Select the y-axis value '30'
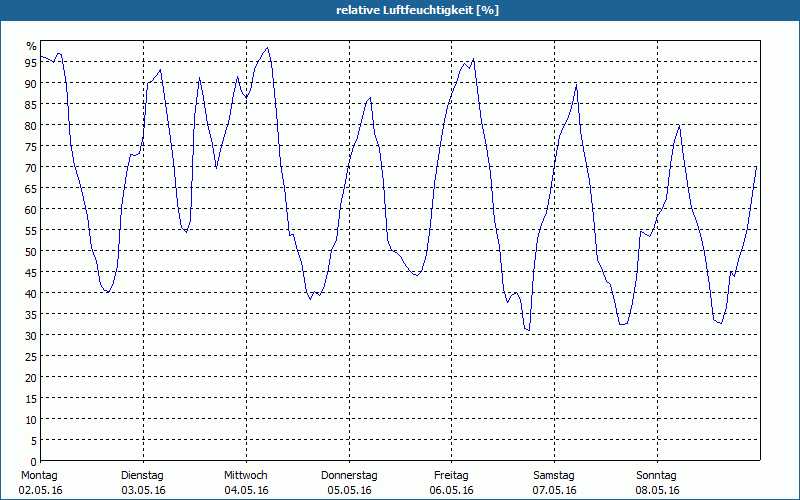800x500 pixels. click(x=32, y=335)
